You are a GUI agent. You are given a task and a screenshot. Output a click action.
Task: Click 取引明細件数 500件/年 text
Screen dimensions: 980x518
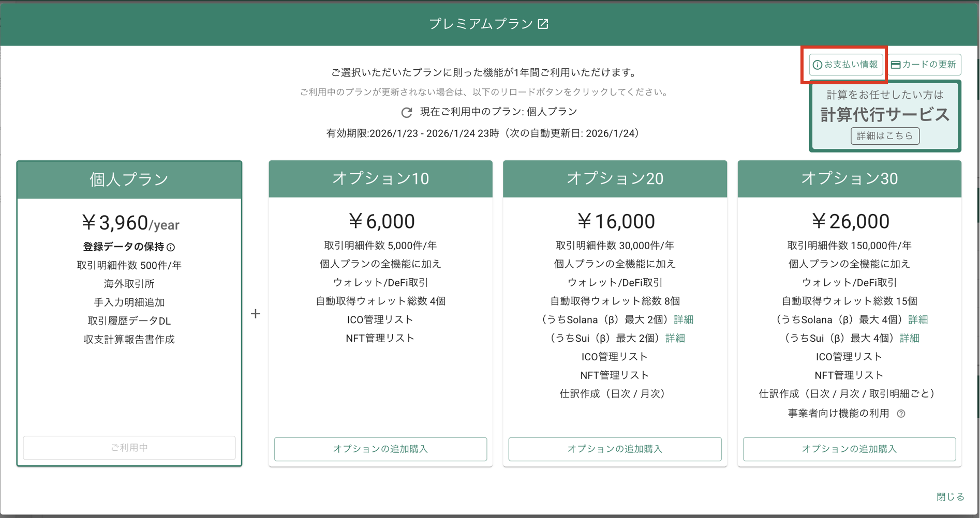pos(129,266)
